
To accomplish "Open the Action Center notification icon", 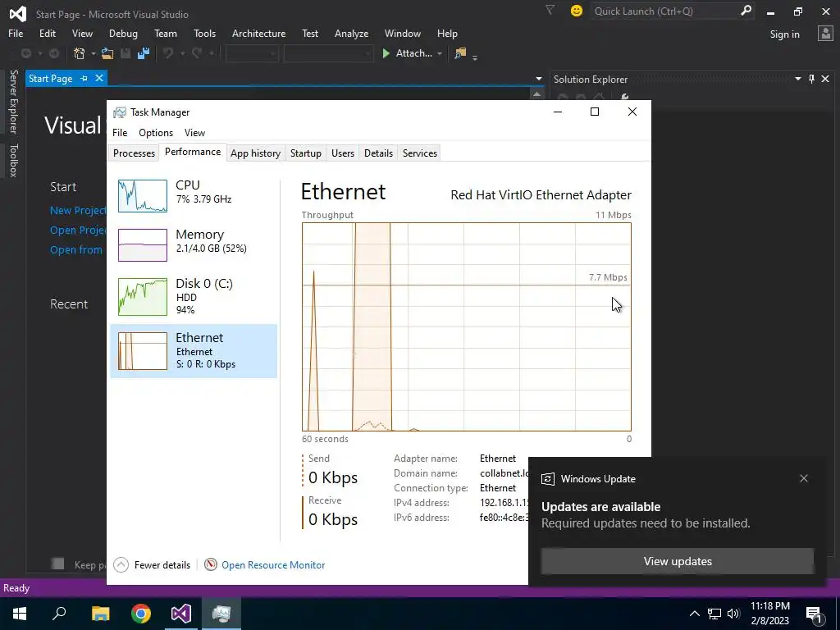I will click(815, 614).
